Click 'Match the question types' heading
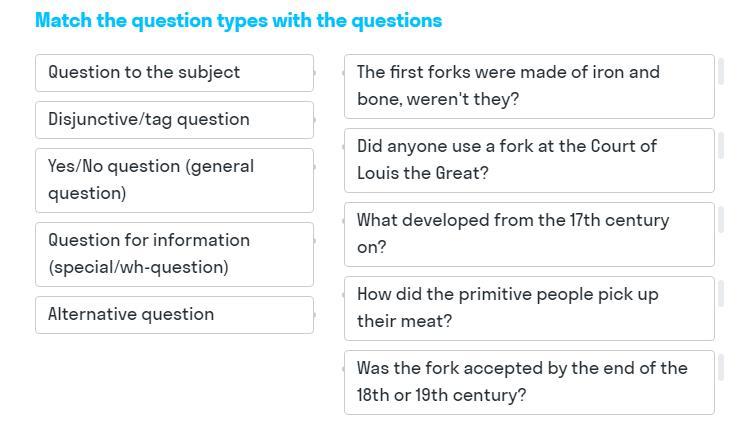 click(238, 21)
